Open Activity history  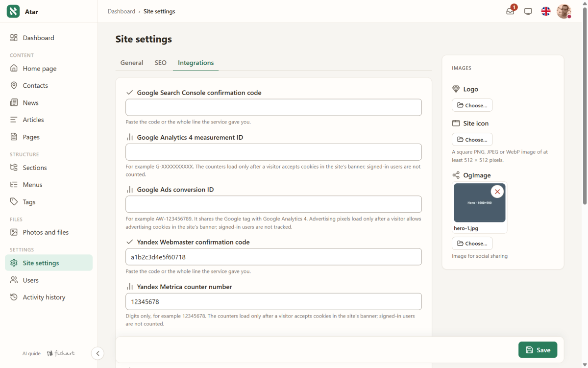tap(49, 297)
